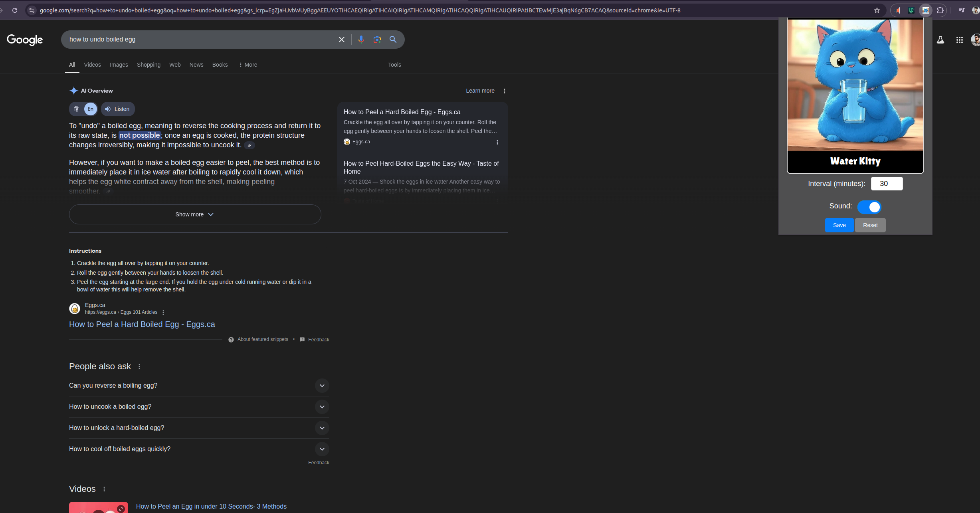The image size is (980, 513).
Task: Reload the page
Action: pos(15,10)
